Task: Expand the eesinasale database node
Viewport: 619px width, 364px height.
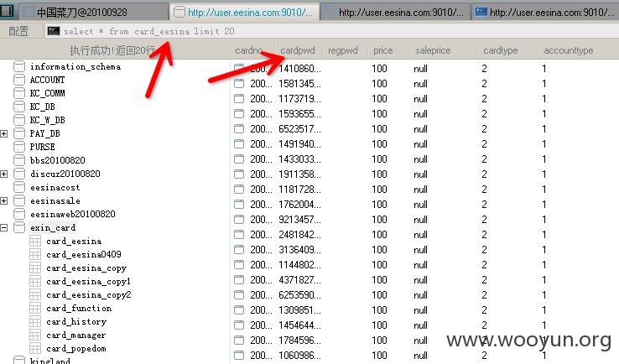Action: coord(4,201)
